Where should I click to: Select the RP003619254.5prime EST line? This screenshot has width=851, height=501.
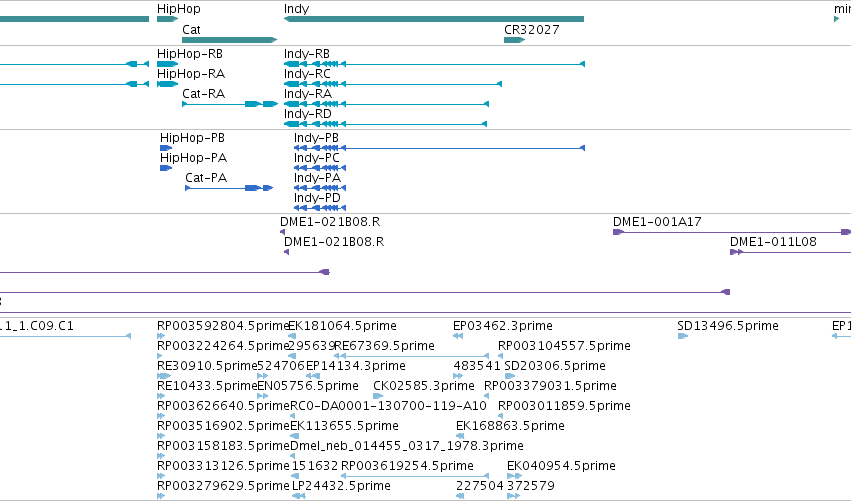415,476
